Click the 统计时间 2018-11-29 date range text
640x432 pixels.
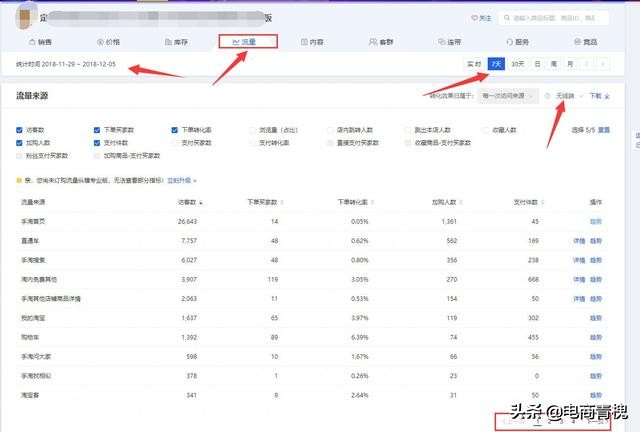66,64
